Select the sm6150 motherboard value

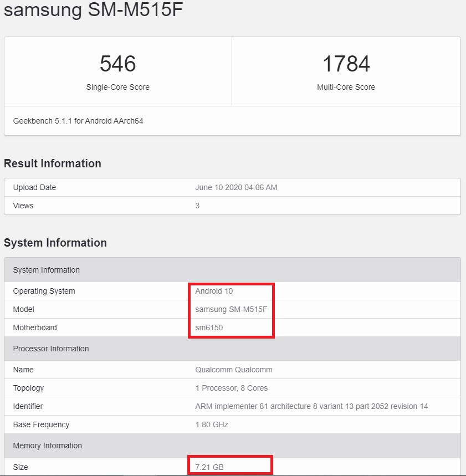click(x=209, y=327)
